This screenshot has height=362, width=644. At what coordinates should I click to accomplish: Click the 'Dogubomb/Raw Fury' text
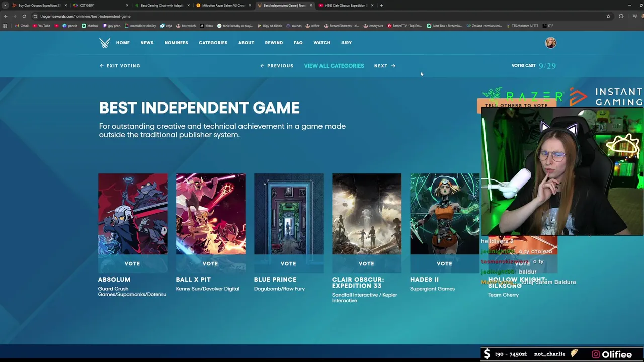coord(279,289)
